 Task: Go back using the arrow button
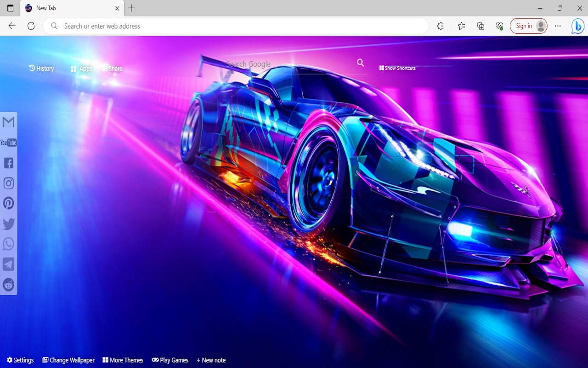pyautogui.click(x=12, y=26)
